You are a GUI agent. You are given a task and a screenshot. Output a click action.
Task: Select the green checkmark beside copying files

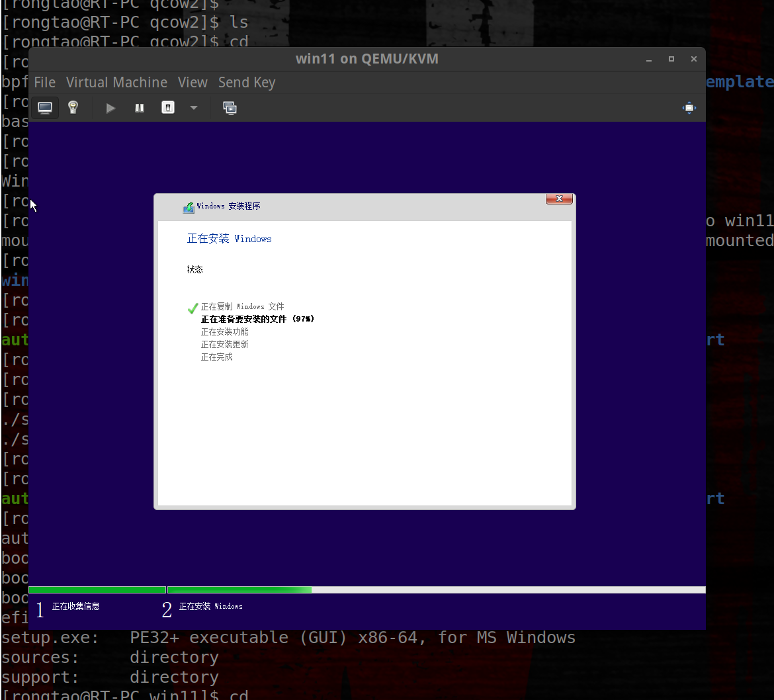click(x=193, y=308)
